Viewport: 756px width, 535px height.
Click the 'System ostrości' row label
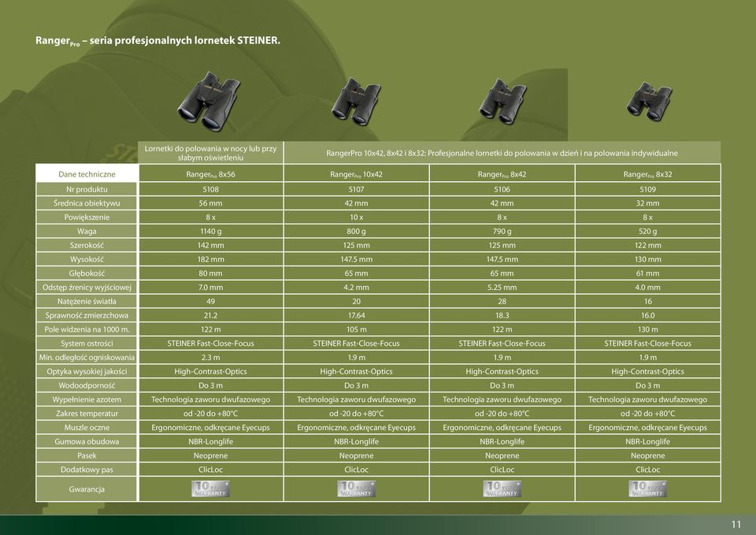[x=87, y=343]
